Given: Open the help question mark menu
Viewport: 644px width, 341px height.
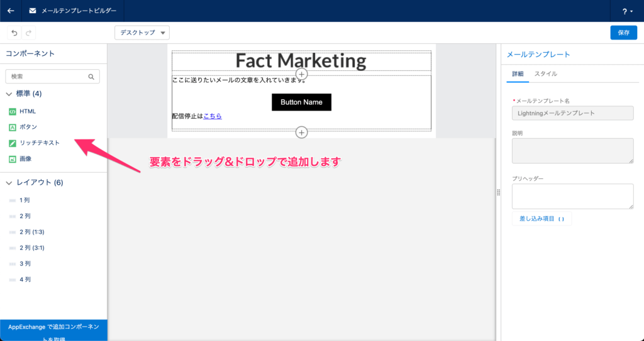Looking at the screenshot, I should click(x=627, y=11).
